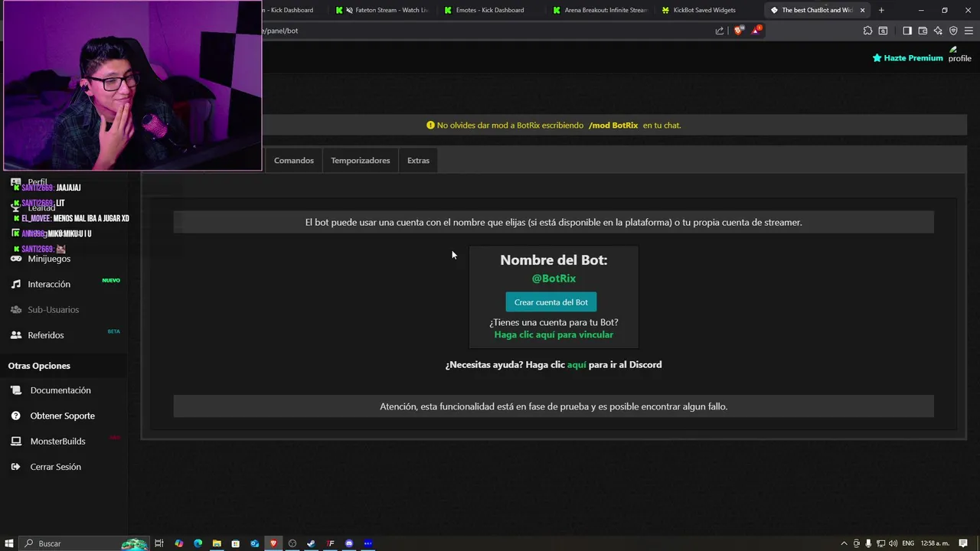The image size is (980, 551).
Task: Open the profile menu
Action: click(x=959, y=54)
